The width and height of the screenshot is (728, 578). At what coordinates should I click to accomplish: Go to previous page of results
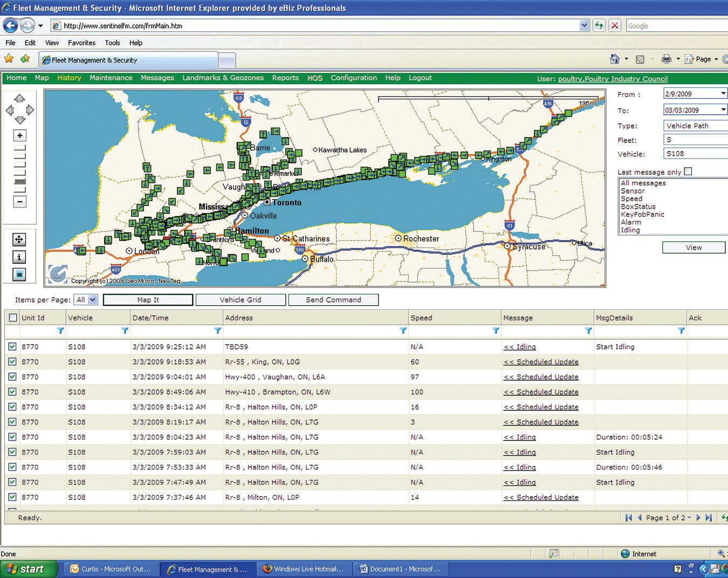pos(640,518)
